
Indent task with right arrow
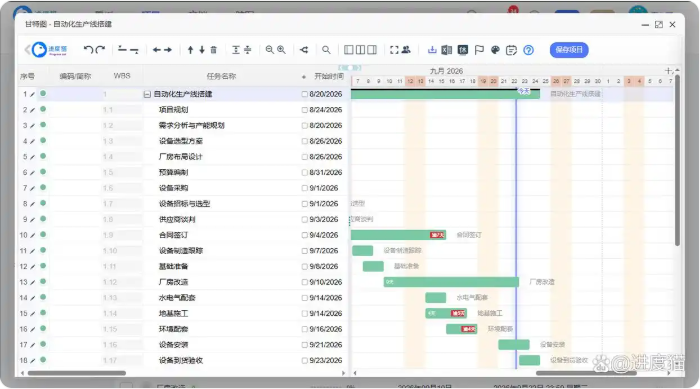pos(168,50)
